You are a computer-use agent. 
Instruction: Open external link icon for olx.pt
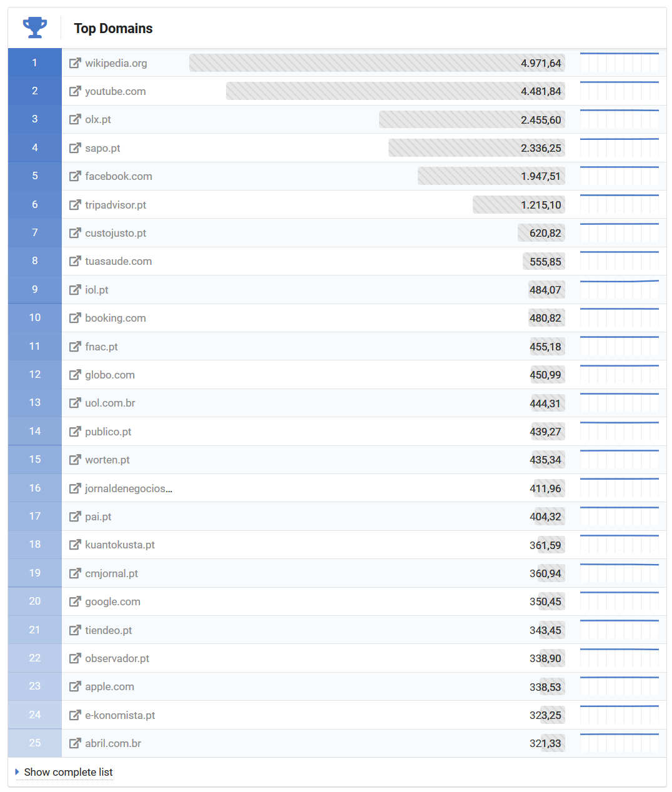click(75, 119)
